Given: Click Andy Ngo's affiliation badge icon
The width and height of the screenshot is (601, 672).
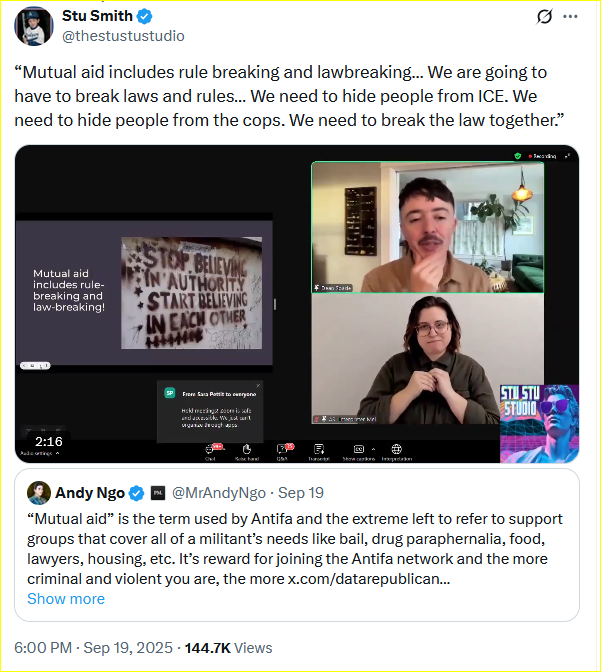Looking at the screenshot, I should point(158,493).
